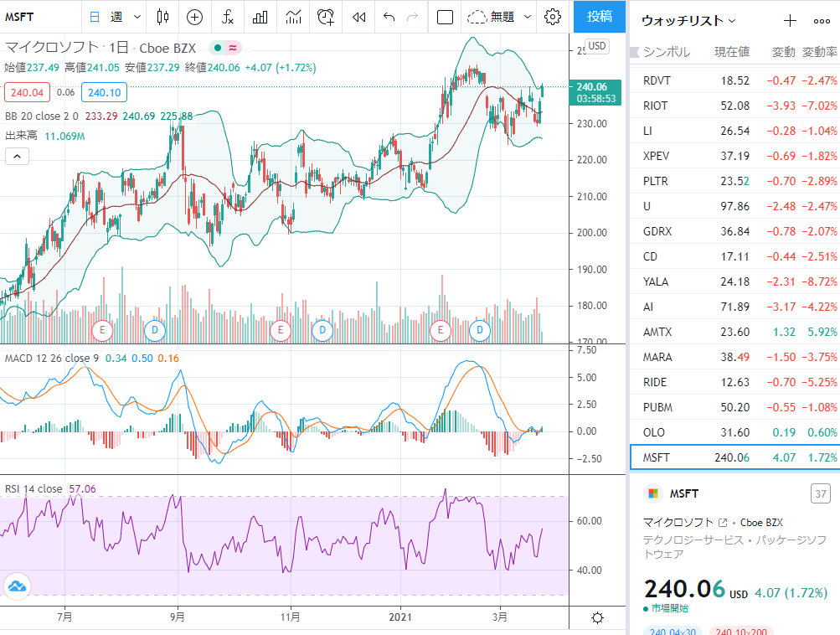Image resolution: width=840 pixels, height=635 pixels.
Task: Toggle the USD currency label on the price axis
Action: [597, 46]
